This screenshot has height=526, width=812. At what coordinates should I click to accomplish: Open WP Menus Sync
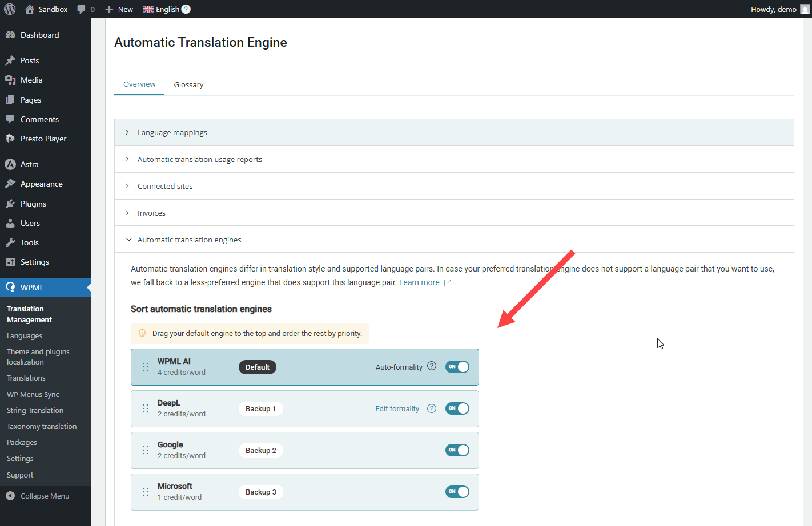33,395
